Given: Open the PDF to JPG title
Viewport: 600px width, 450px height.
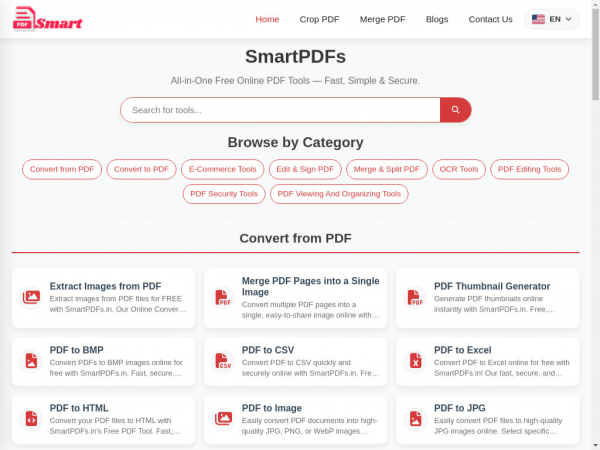Looking at the screenshot, I should (460, 408).
